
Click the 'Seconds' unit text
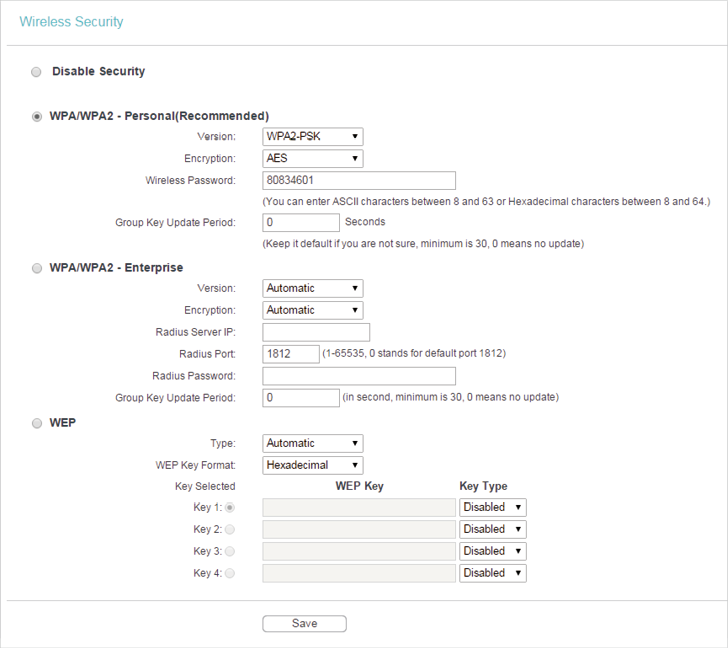click(365, 222)
